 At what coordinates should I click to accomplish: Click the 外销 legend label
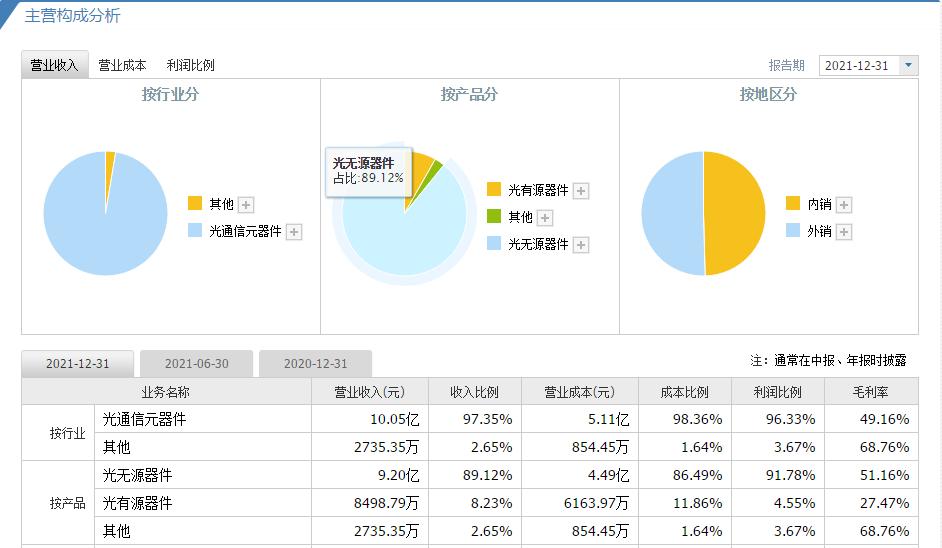819,231
